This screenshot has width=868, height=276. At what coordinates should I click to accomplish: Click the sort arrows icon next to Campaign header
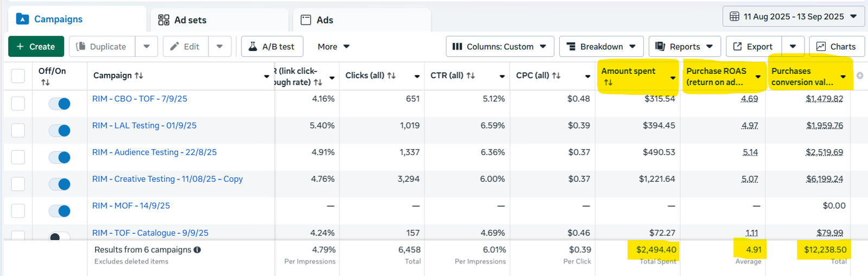click(x=139, y=76)
